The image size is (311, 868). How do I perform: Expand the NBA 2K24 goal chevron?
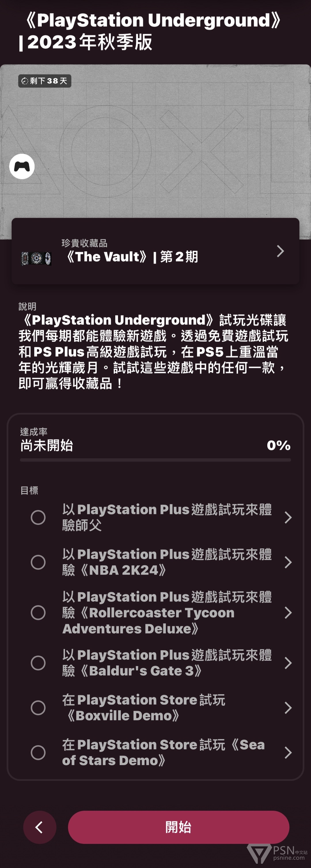(x=288, y=562)
